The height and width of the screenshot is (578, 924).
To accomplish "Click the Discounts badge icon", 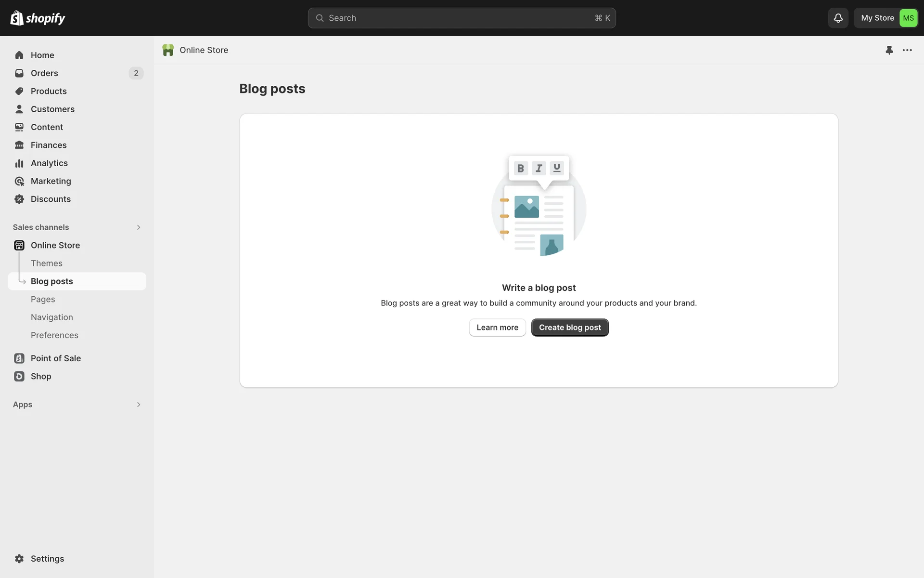I will tap(19, 199).
